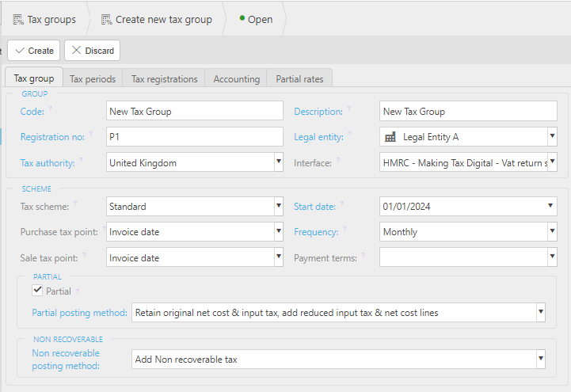Uncheck the Partial checkbox
The image size is (571, 392).
tap(36, 291)
